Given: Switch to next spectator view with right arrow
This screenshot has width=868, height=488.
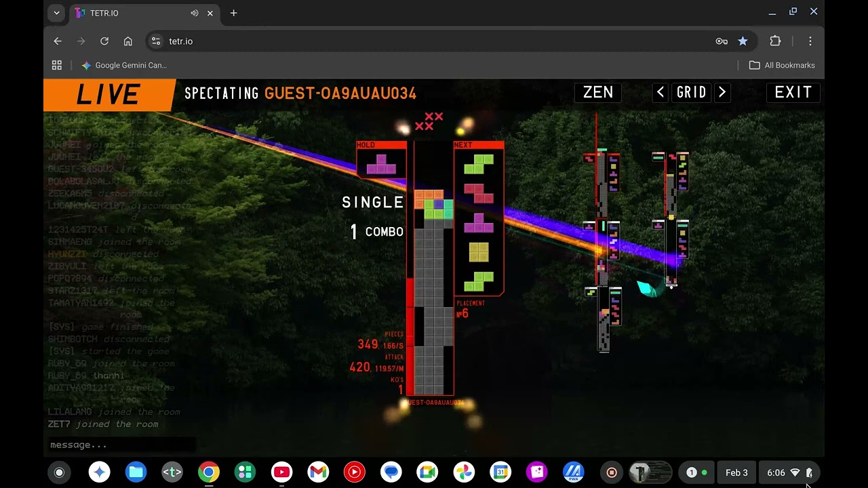Looking at the screenshot, I should 722,92.
